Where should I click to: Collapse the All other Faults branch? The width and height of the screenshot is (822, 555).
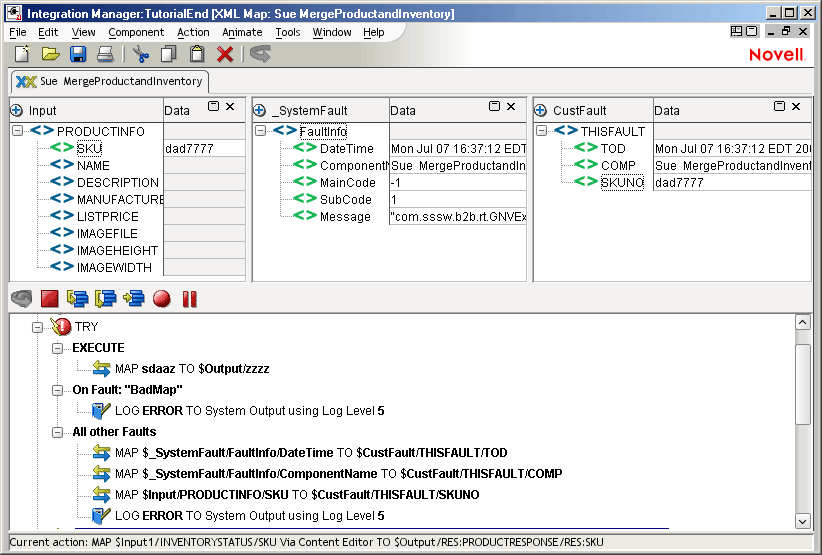pyautogui.click(x=58, y=432)
